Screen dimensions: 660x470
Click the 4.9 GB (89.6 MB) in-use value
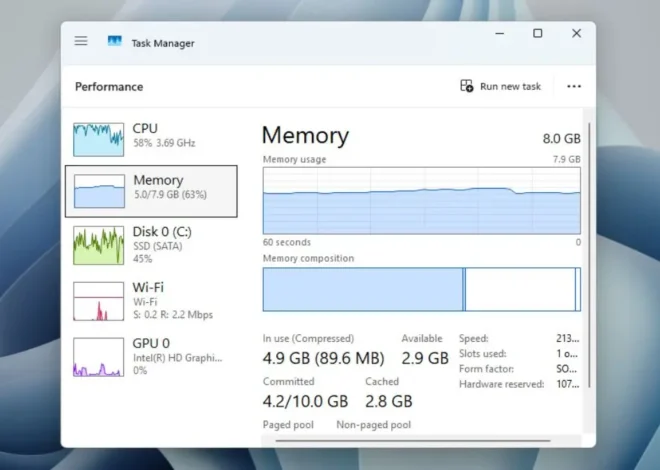click(323, 358)
